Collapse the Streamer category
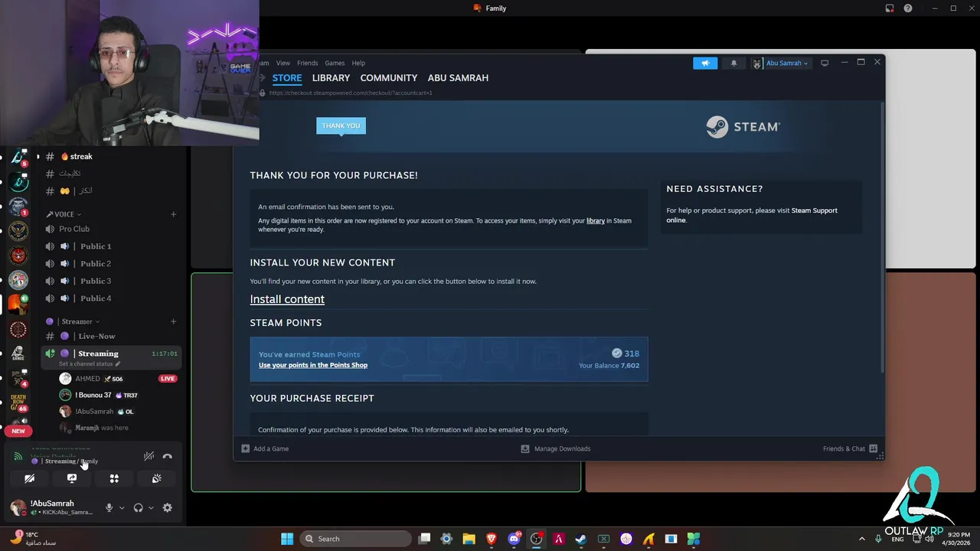Image resolution: width=980 pixels, height=551 pixels. 73,321
